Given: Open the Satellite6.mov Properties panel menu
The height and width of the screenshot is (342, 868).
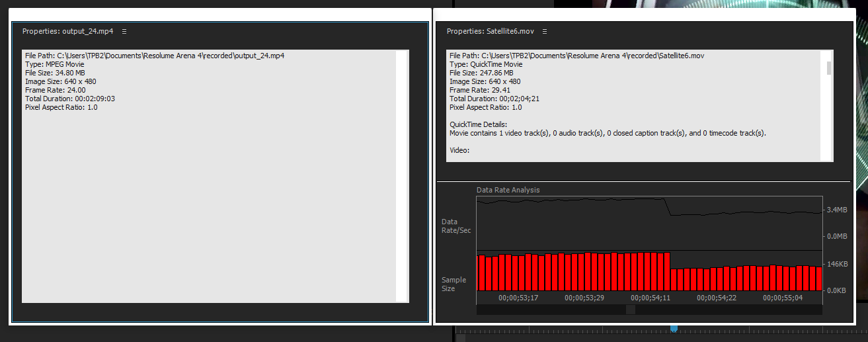Looking at the screenshot, I should click(545, 31).
